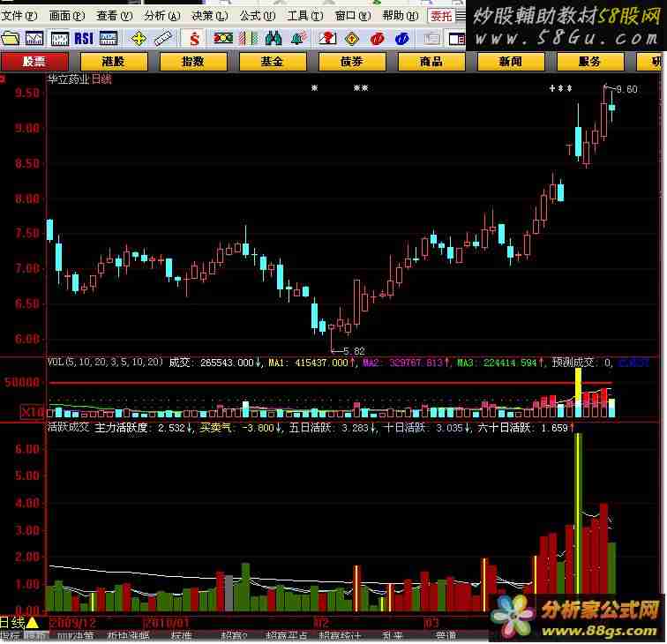
Task: Click the 委托 trading button
Action: [441, 16]
